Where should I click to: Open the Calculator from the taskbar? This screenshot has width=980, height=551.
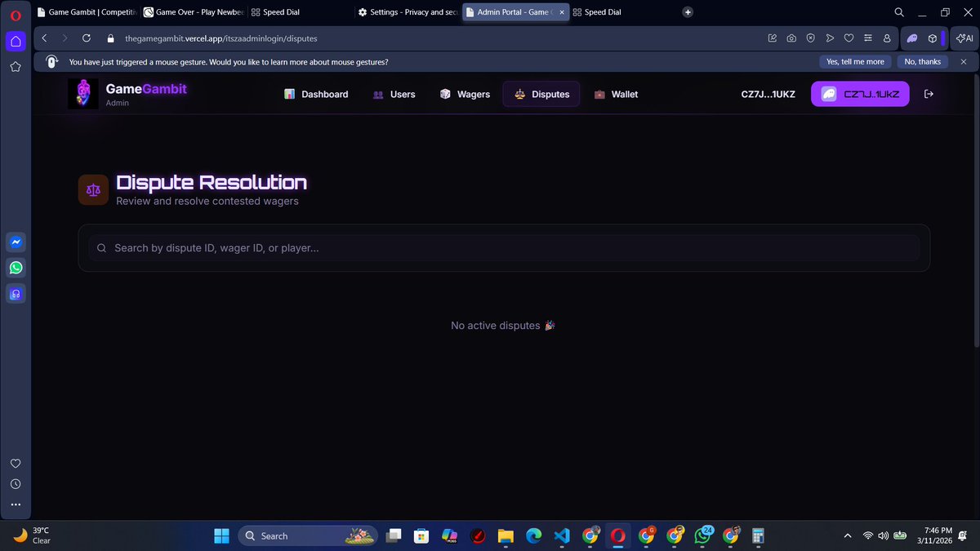pos(758,535)
